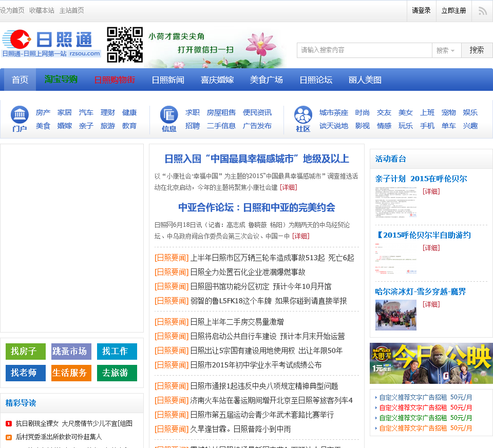
Task: Open 2015呼伦贝尔半自助游 activity title
Action: click(423, 236)
